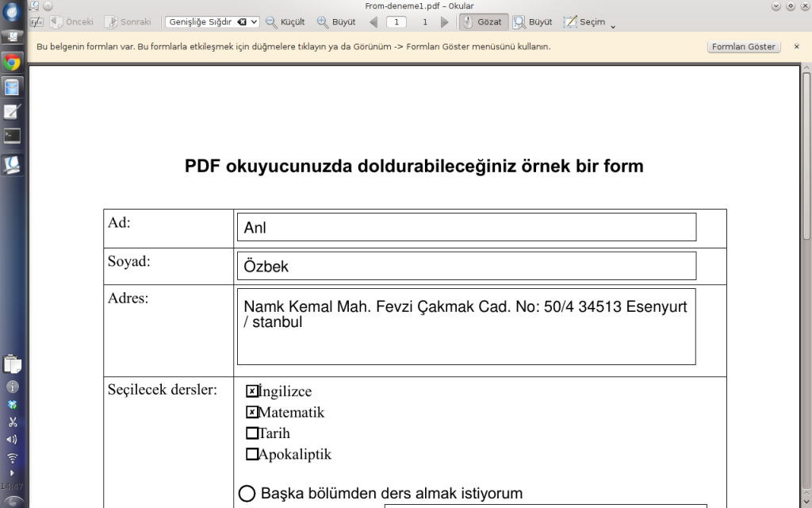Viewport: 812px width, 508px height.
Task: Click the Seçilecek dersler: label
Action: click(x=163, y=390)
